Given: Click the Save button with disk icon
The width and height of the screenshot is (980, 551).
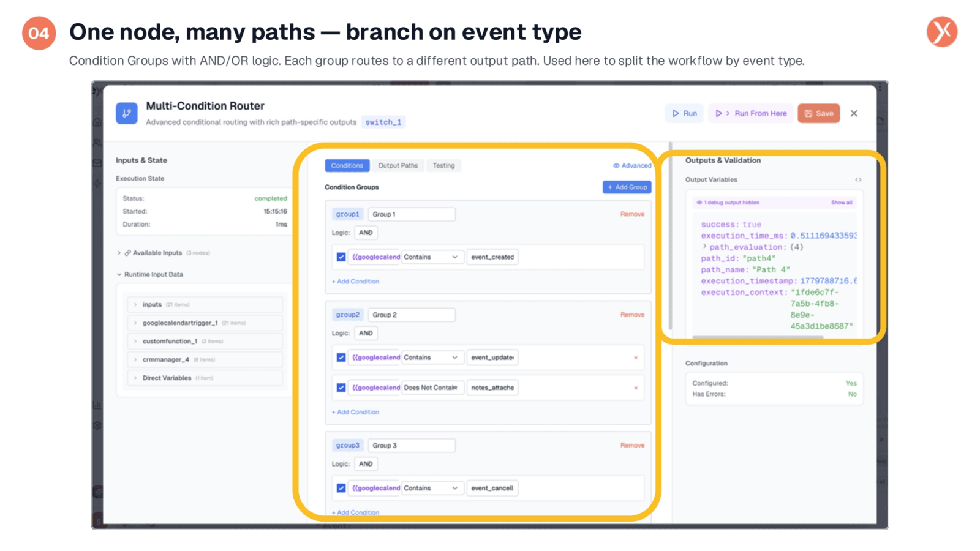Looking at the screenshot, I should click(818, 113).
